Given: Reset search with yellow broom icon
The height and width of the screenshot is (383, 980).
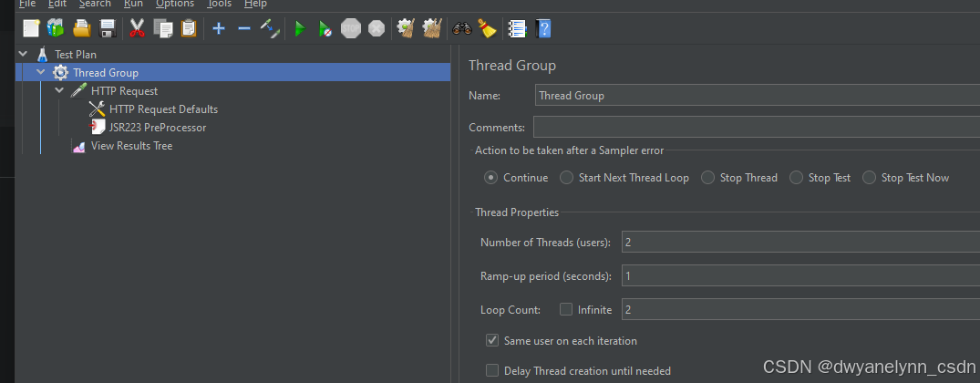Looking at the screenshot, I should 488,28.
